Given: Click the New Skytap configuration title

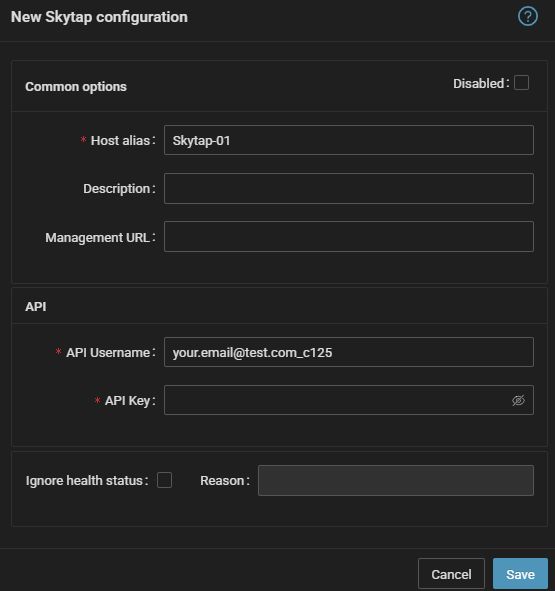Looking at the screenshot, I should [x=99, y=17].
